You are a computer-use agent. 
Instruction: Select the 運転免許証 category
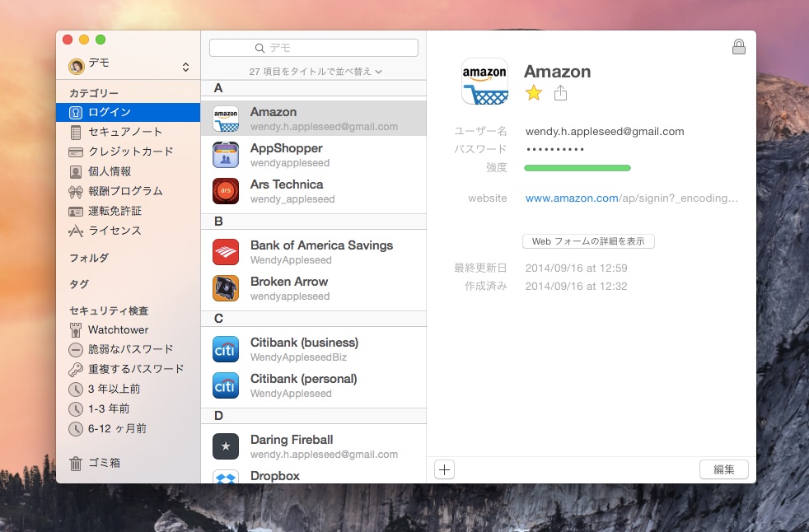click(128, 211)
